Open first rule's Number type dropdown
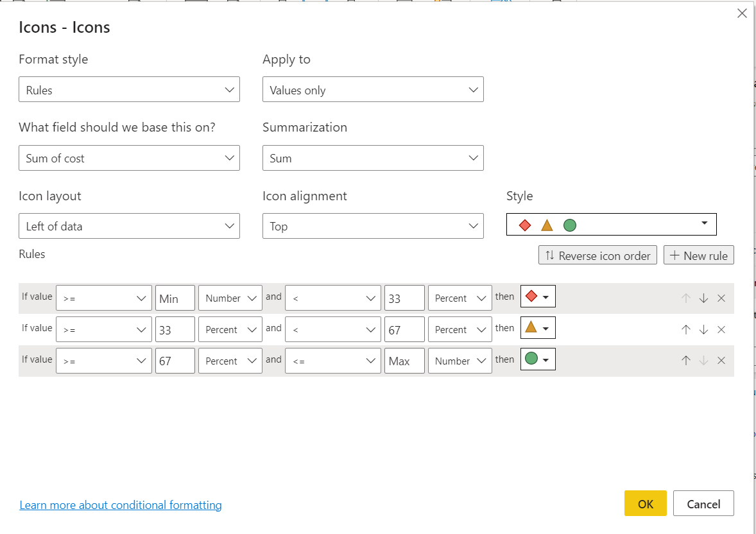 pos(230,298)
